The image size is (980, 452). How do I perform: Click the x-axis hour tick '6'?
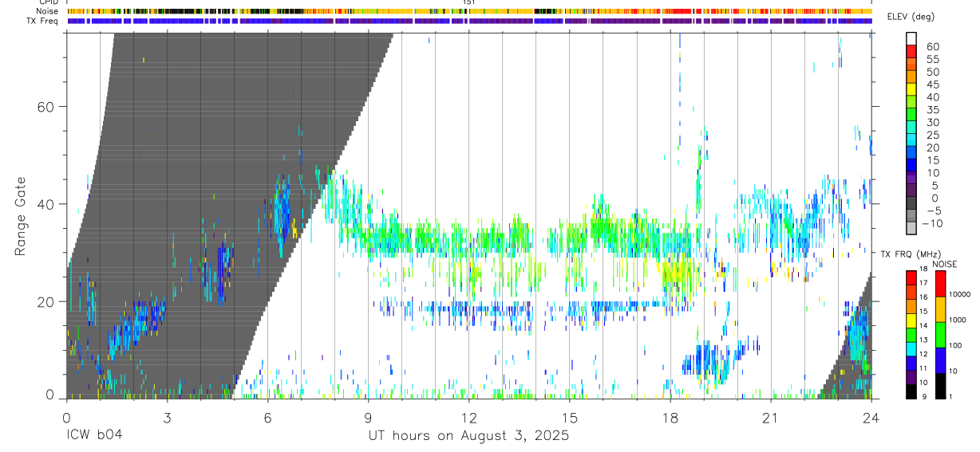coord(267,418)
